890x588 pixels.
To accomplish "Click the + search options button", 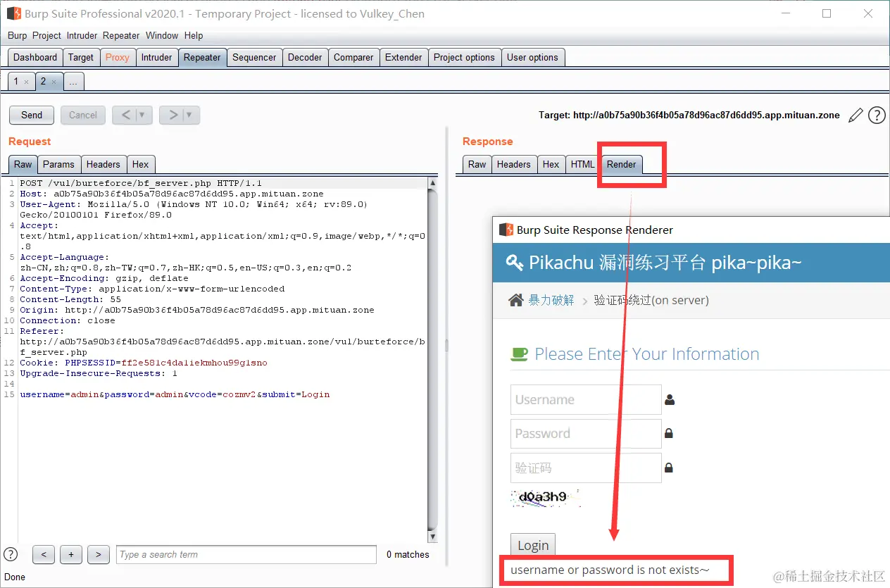I will coord(71,555).
